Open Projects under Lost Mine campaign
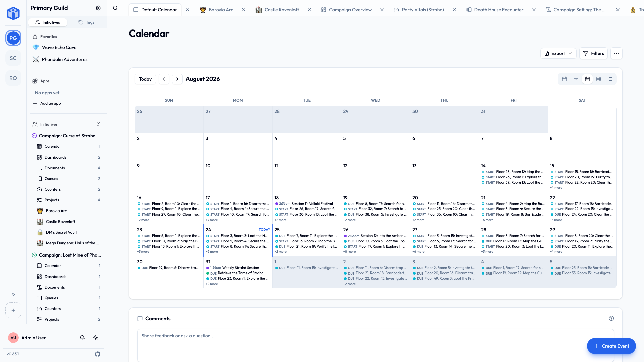Screen dimensions: 644x362 click(68, 319)
